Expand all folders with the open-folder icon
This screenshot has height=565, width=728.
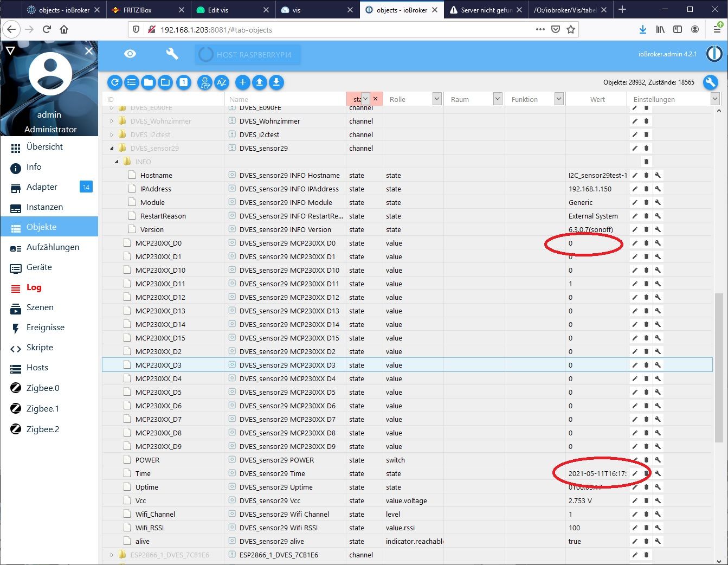point(165,82)
